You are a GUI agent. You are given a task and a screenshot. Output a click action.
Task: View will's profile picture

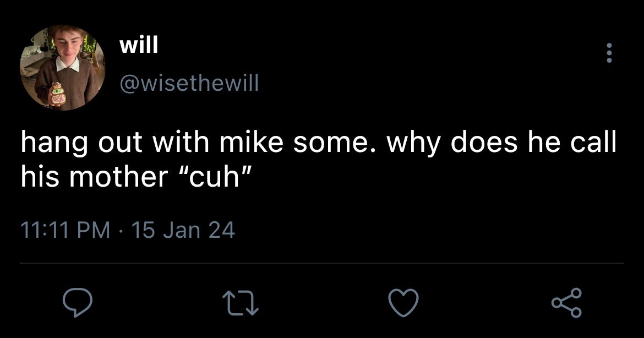(62, 68)
